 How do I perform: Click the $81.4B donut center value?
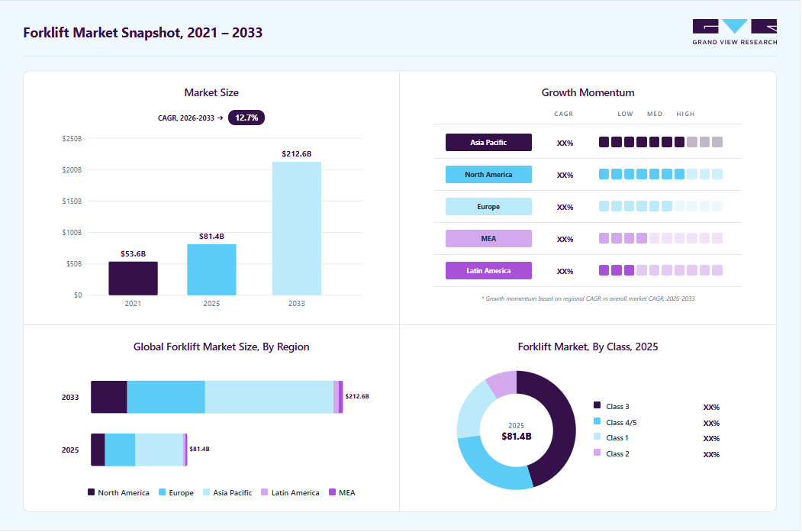(x=516, y=437)
